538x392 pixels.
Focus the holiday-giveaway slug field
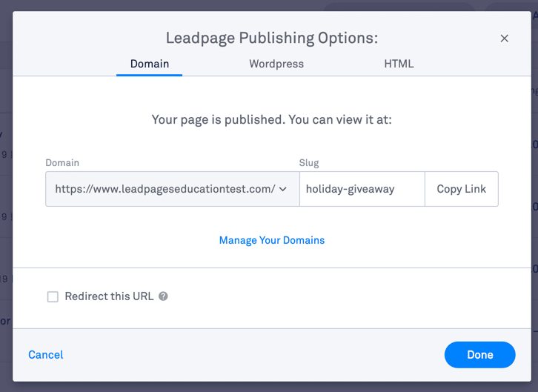[362, 189]
